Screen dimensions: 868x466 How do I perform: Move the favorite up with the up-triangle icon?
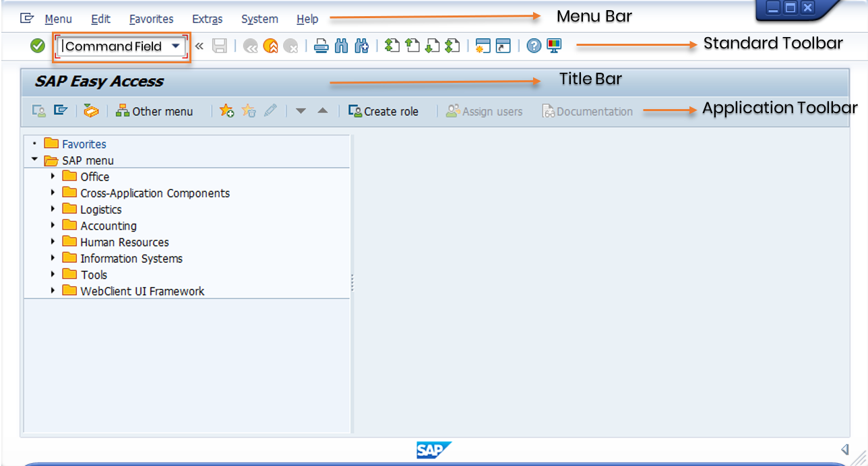point(323,111)
